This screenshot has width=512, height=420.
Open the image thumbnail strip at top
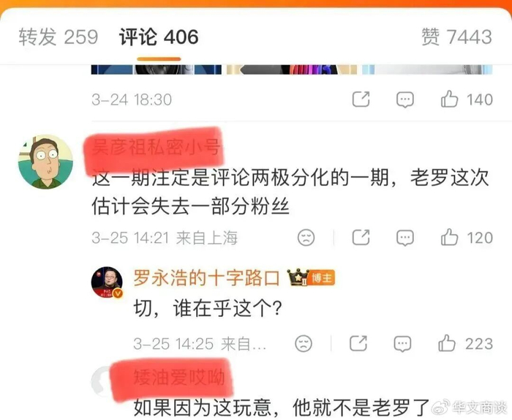click(x=292, y=70)
